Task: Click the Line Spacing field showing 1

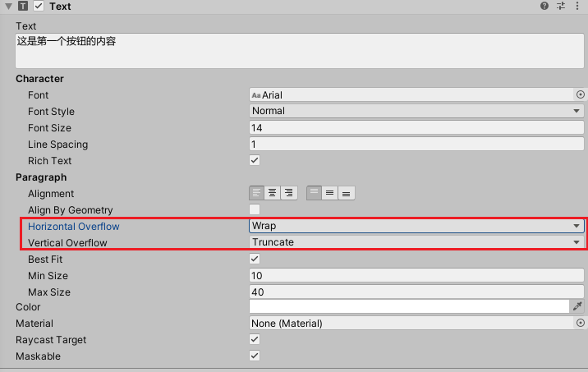Action: click(416, 144)
